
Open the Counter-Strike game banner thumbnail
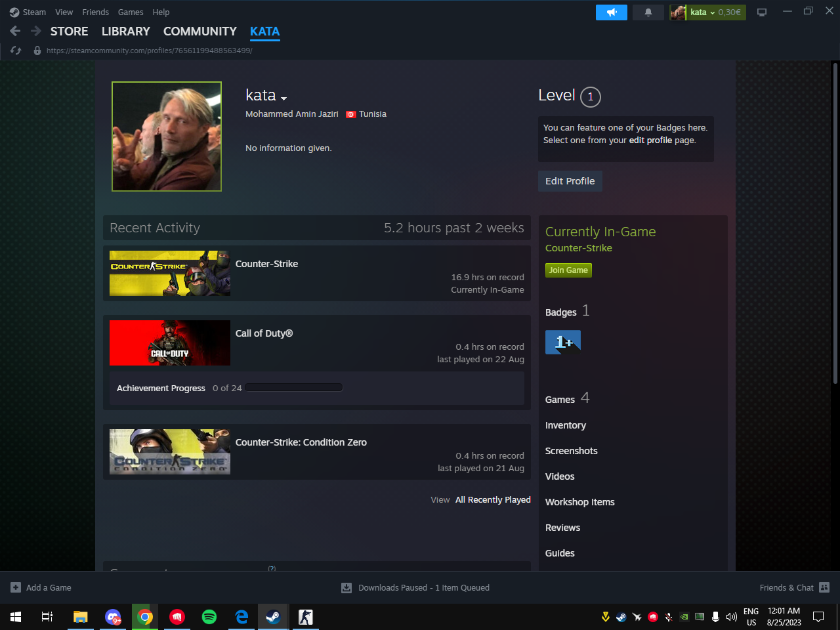169,273
